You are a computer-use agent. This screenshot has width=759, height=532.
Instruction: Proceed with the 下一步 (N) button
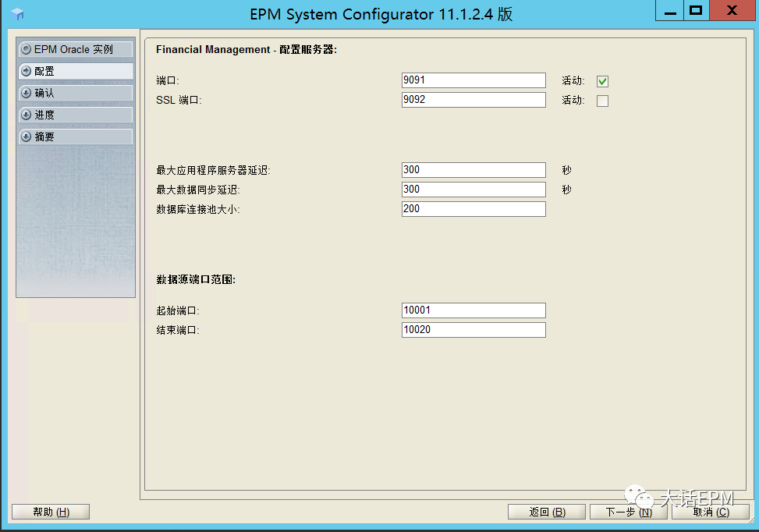pyautogui.click(x=629, y=512)
